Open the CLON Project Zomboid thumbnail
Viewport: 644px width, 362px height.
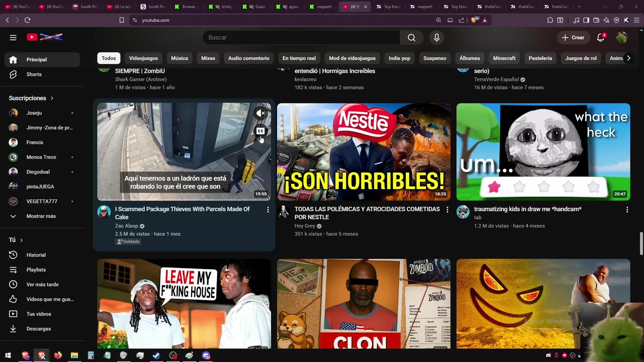[x=364, y=304]
